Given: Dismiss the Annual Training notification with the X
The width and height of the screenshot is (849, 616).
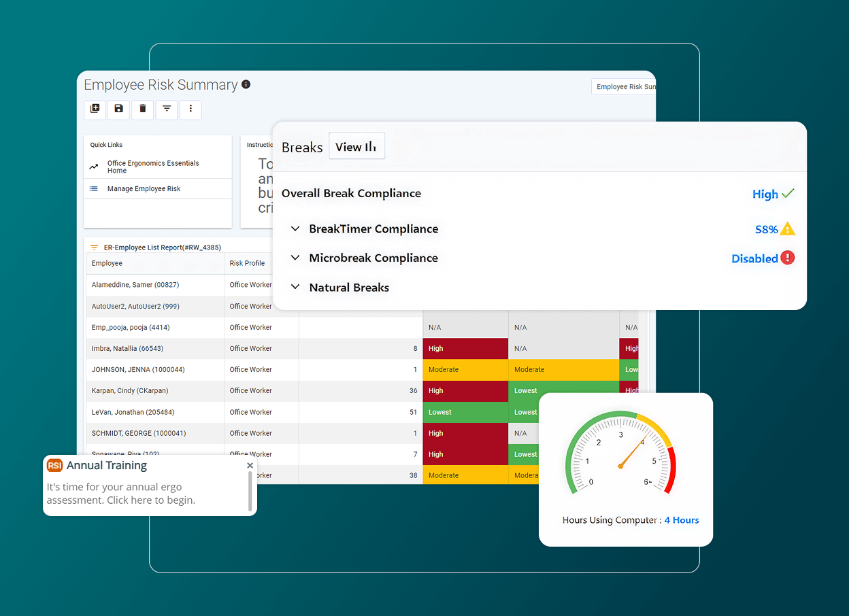Looking at the screenshot, I should point(250,465).
